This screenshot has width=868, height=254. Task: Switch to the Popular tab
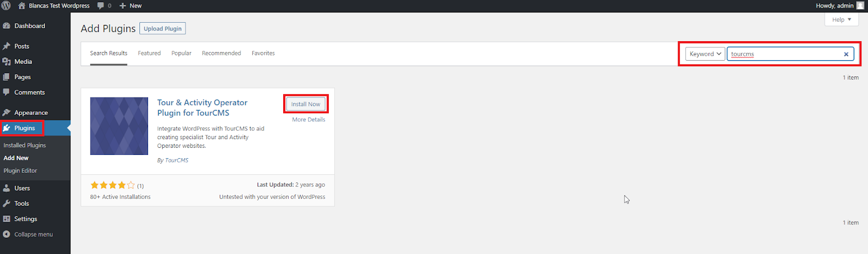point(181,53)
